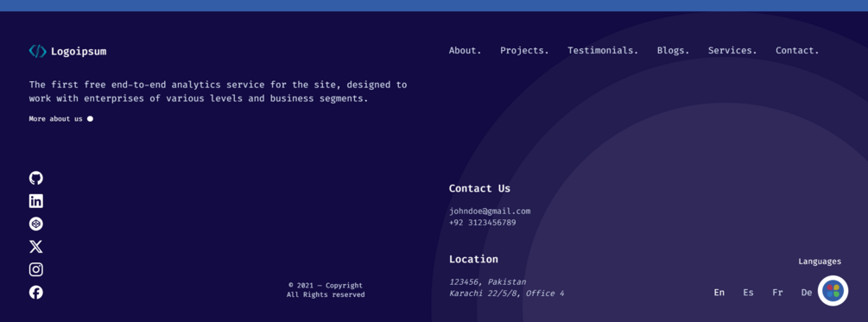Open the Facebook social icon
This screenshot has height=322, width=868.
coord(36,292)
